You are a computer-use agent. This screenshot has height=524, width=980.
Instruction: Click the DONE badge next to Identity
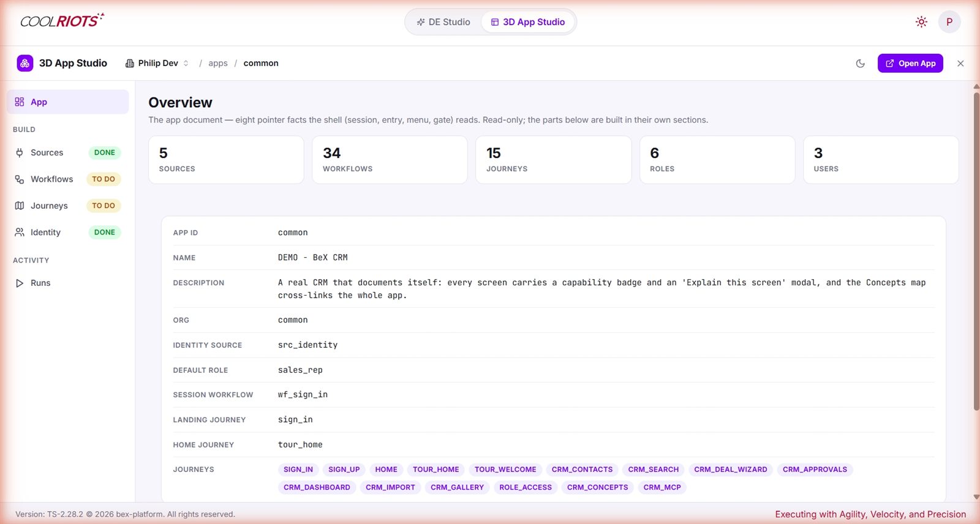(105, 232)
